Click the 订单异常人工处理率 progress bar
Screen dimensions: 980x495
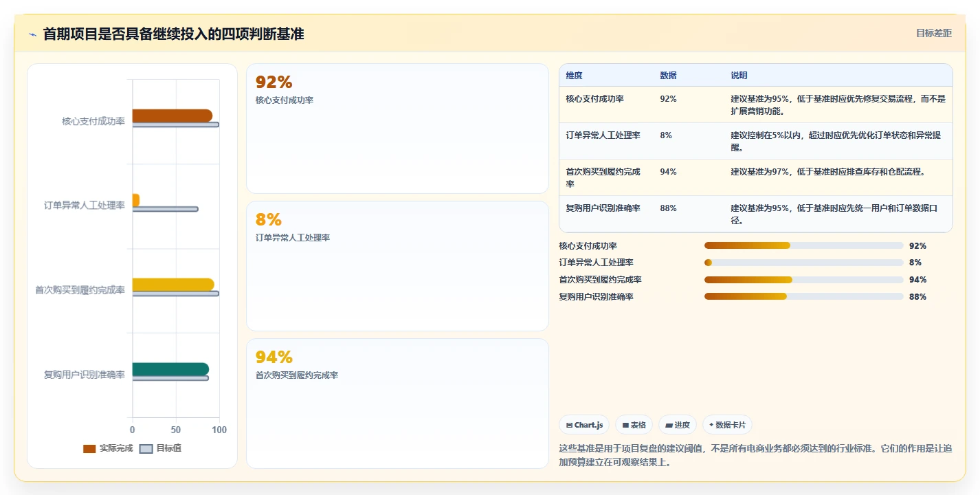point(803,263)
